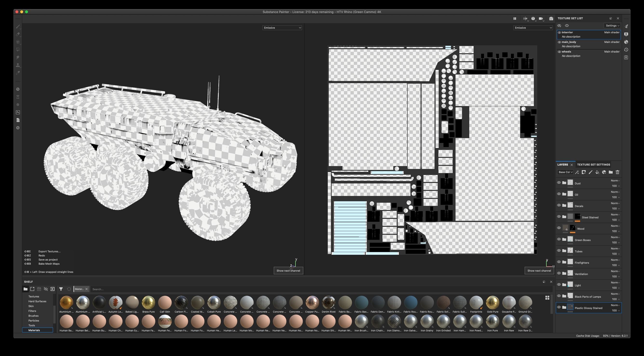Delete layer with the trash icon
The width and height of the screenshot is (644, 356).
point(617,172)
